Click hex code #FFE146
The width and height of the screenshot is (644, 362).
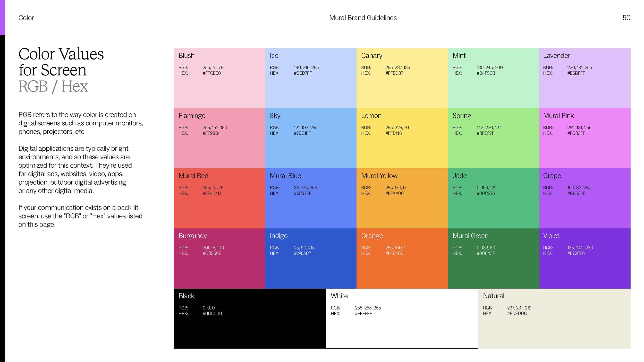pos(394,133)
